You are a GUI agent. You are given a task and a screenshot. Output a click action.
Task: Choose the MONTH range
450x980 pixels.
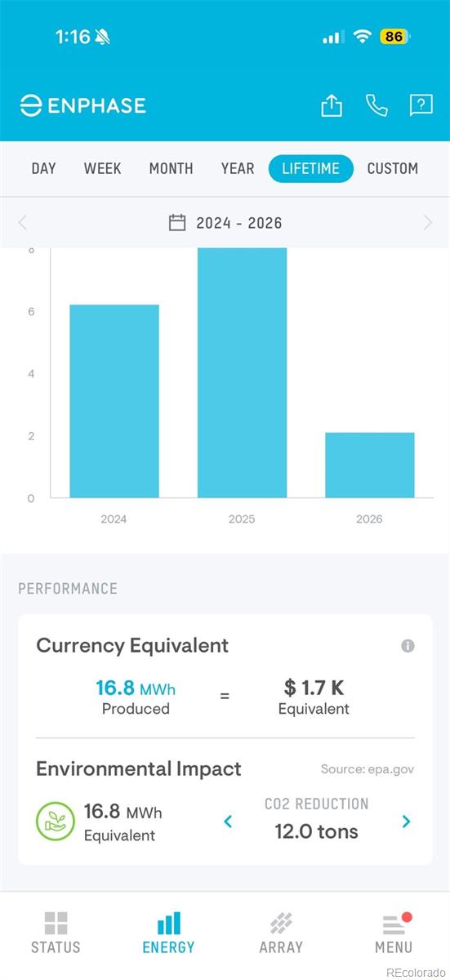pos(171,168)
